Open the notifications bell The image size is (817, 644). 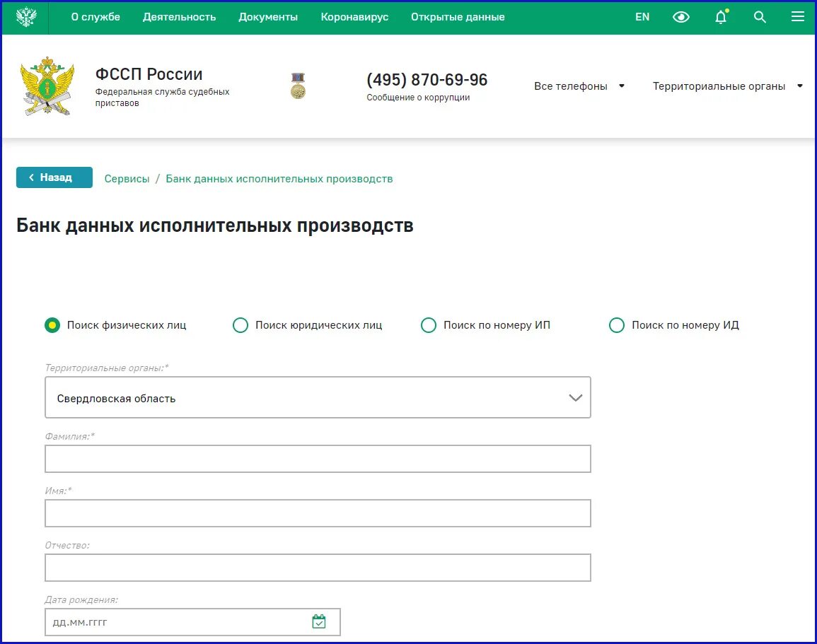pos(721,17)
